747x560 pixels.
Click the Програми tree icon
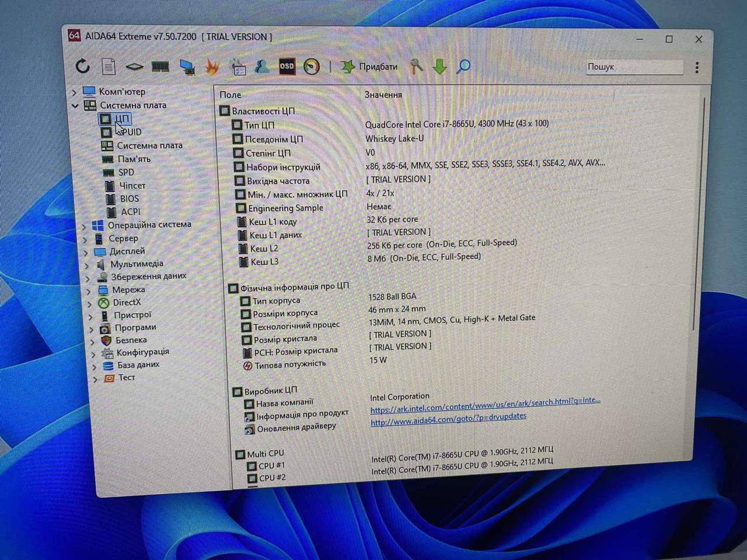(105, 328)
